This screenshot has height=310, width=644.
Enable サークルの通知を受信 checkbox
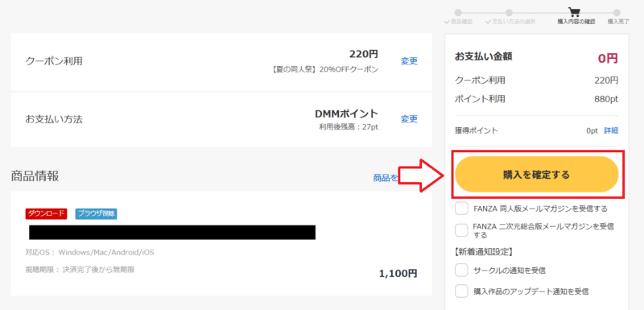coord(461,271)
